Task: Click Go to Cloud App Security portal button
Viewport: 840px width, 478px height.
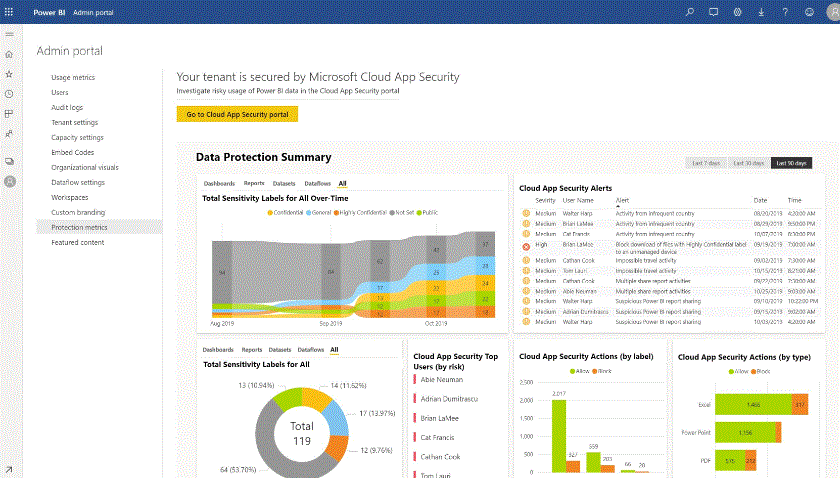Action: click(237, 114)
